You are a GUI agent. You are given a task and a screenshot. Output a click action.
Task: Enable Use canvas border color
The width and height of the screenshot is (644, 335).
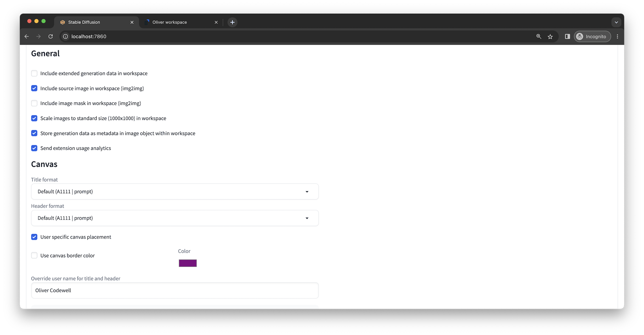point(34,255)
